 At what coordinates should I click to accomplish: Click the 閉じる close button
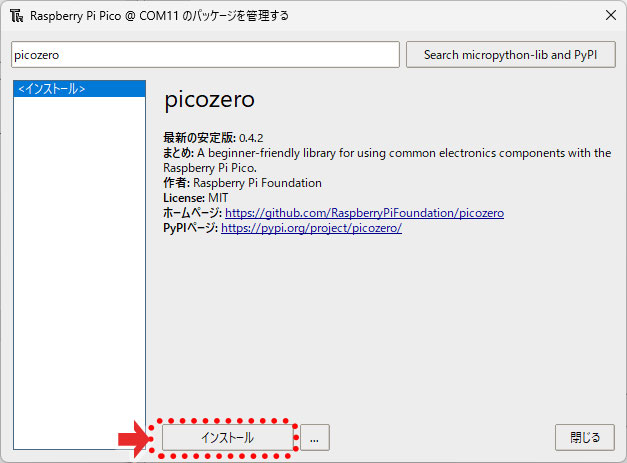click(x=585, y=437)
